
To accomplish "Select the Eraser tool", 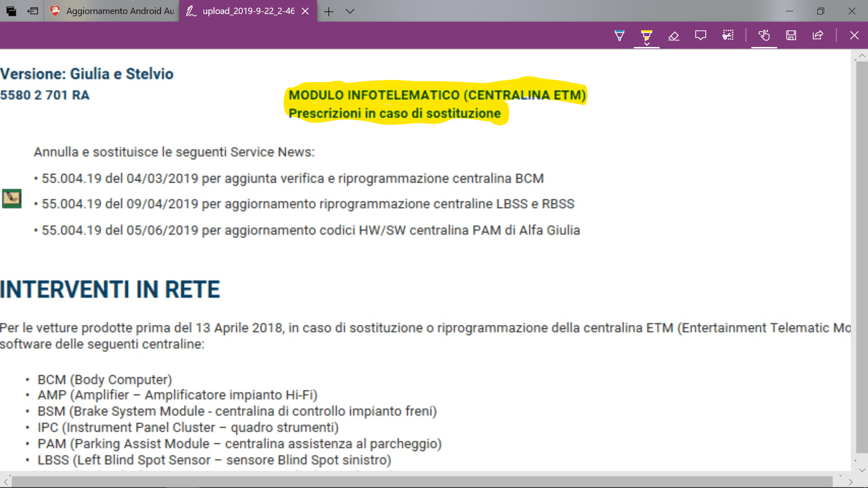I will click(674, 35).
